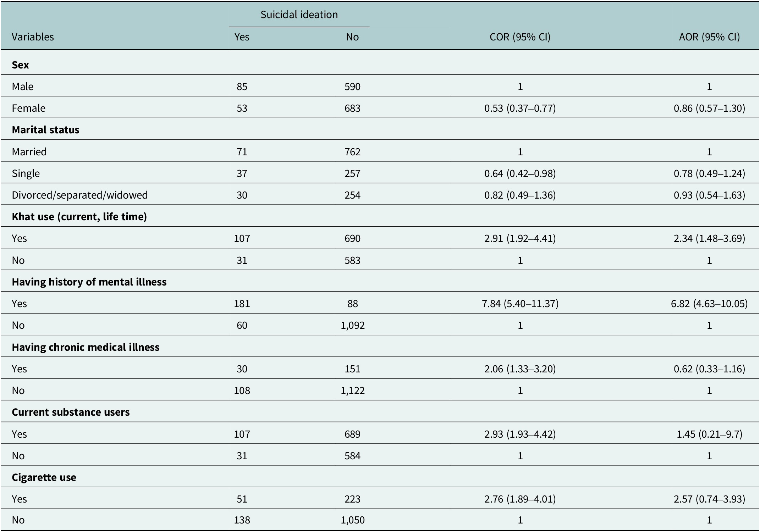Select the "AOR (95% CI)" header
760x532 pixels.
tap(709, 37)
